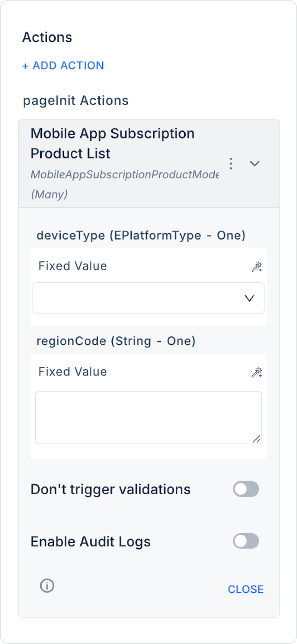The height and width of the screenshot is (644, 297).
Task: Click the info icon beside CLOSE
Action: click(47, 586)
